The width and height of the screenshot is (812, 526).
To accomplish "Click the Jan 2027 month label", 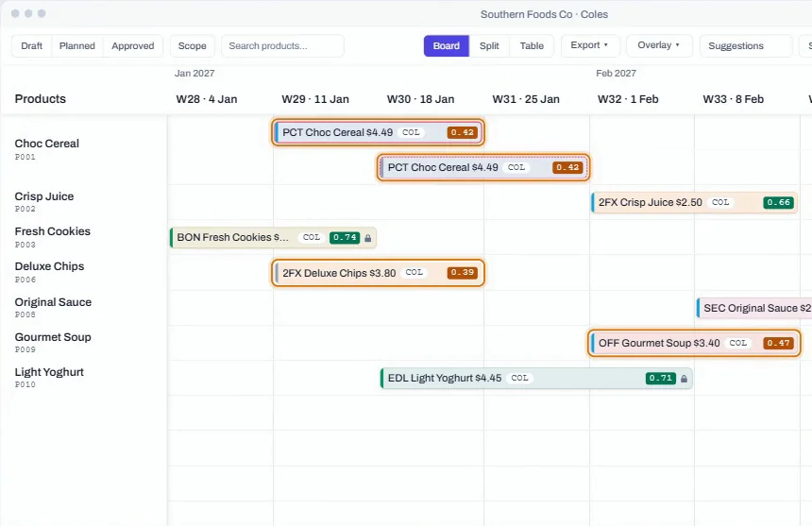I will pyautogui.click(x=195, y=74).
